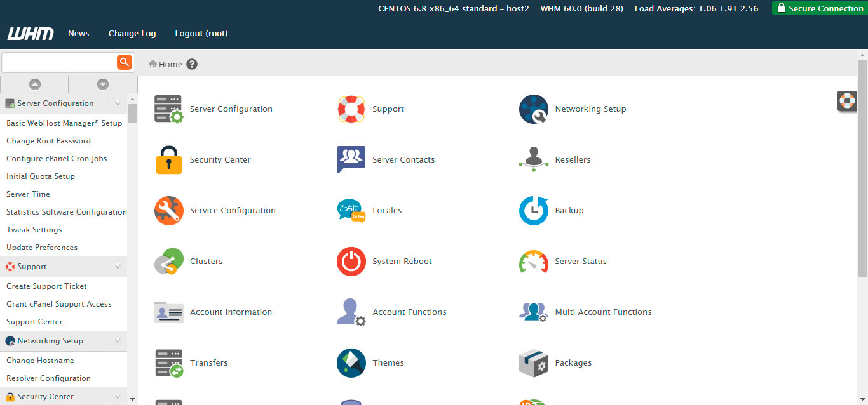Screen dimensions: 868x405
Task: Open the floating lifebuoy support widget
Action: 847,101
